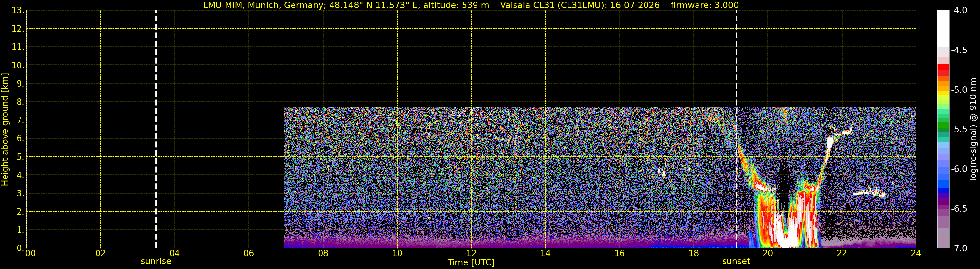980x269 pixels.
Task: Click the log(rc-signal) colorbar label
Action: pyautogui.click(x=973, y=129)
